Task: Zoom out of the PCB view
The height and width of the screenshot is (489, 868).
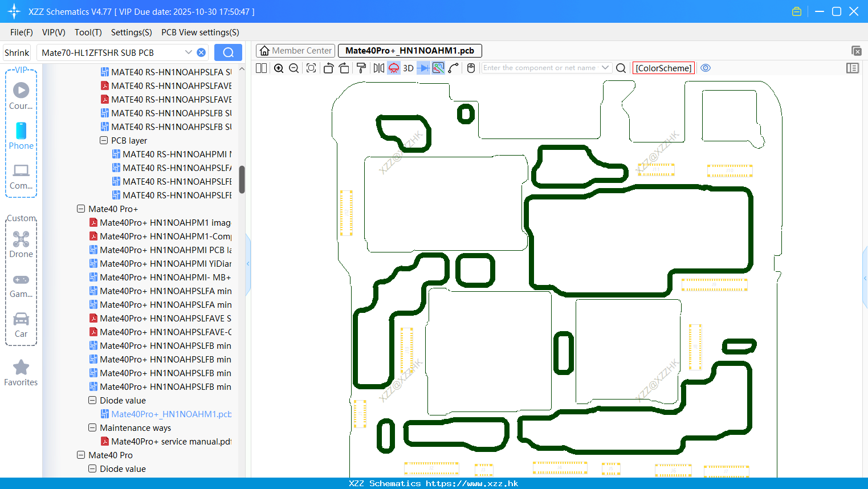Action: click(294, 68)
